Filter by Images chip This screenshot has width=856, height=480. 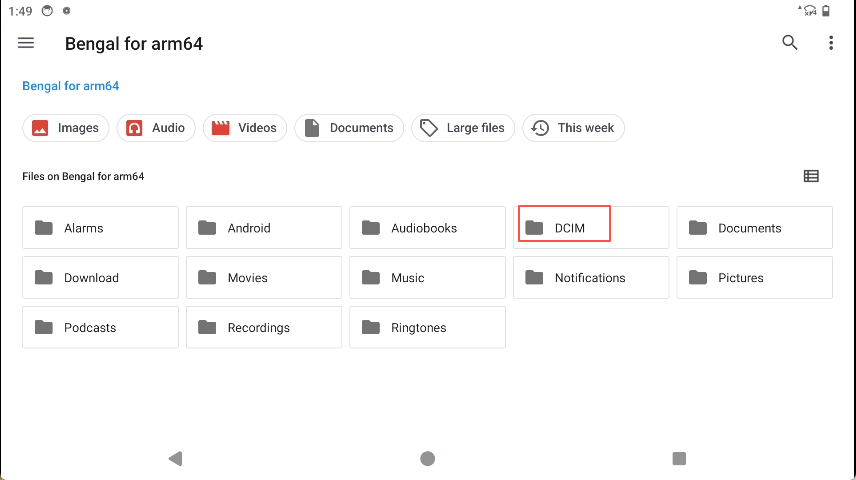pyautogui.click(x=66, y=128)
